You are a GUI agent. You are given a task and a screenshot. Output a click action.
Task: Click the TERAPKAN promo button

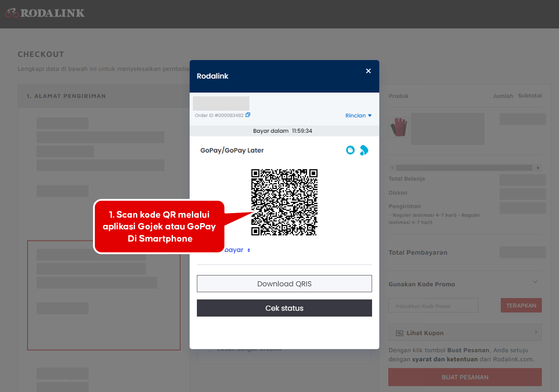(521, 305)
